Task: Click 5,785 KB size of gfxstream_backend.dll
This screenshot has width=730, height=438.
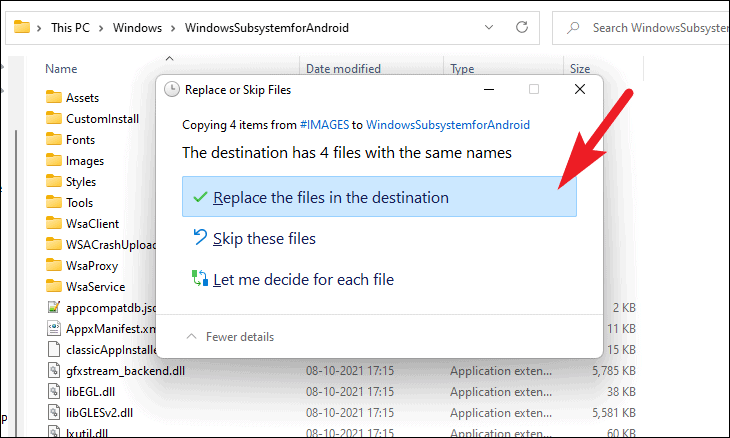Action: click(x=614, y=371)
